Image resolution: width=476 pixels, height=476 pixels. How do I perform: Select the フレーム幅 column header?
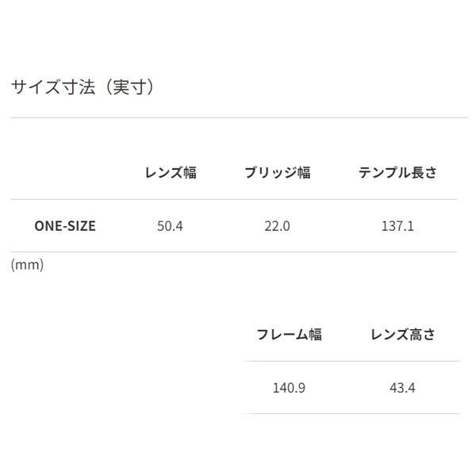click(x=289, y=334)
